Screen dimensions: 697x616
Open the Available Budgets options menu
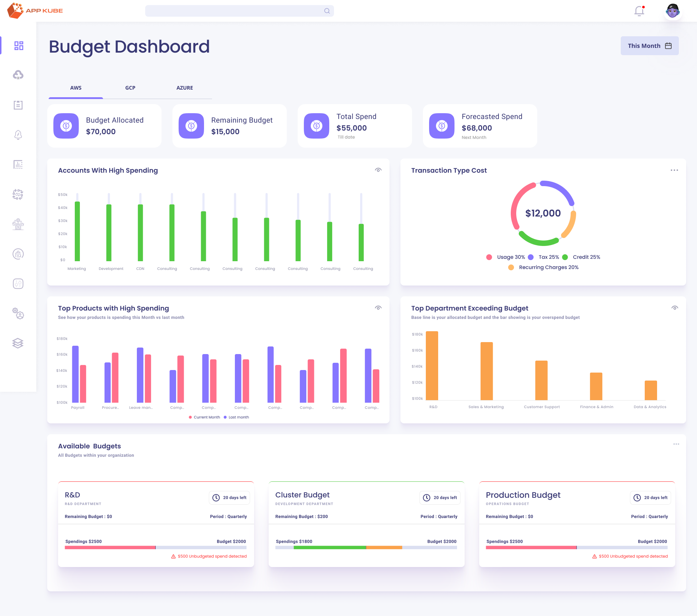click(676, 444)
